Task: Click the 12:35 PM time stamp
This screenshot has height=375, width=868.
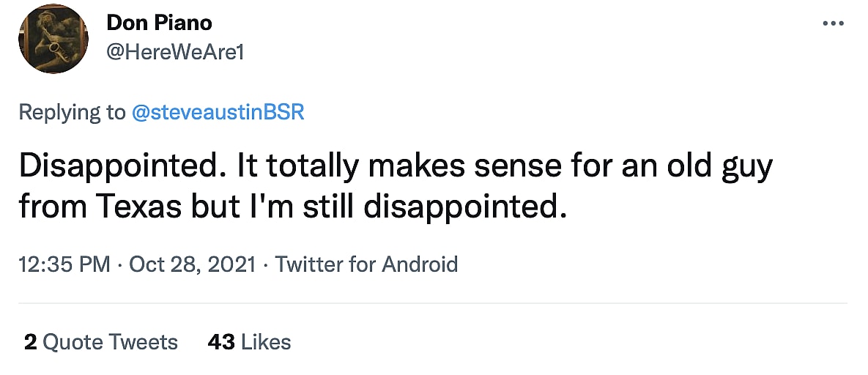Action: [x=64, y=264]
